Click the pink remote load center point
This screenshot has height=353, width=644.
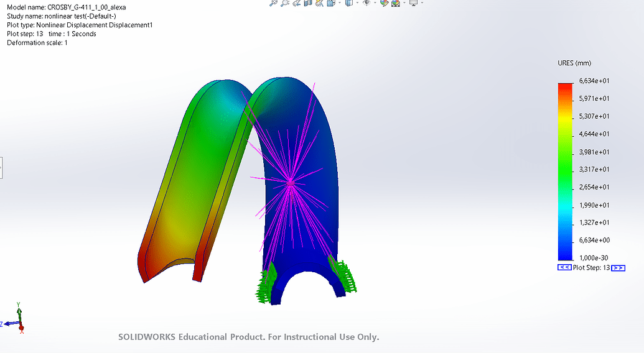291,183
